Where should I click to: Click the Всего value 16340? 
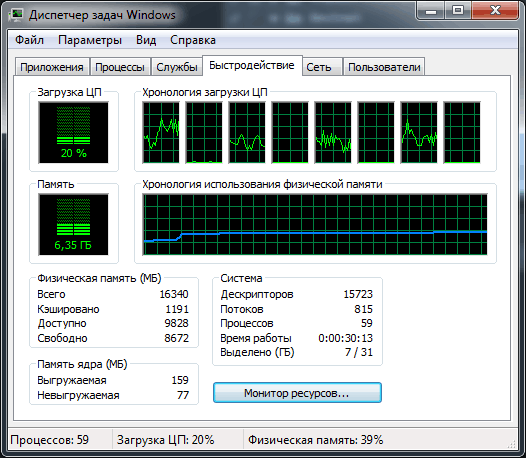[x=174, y=294]
